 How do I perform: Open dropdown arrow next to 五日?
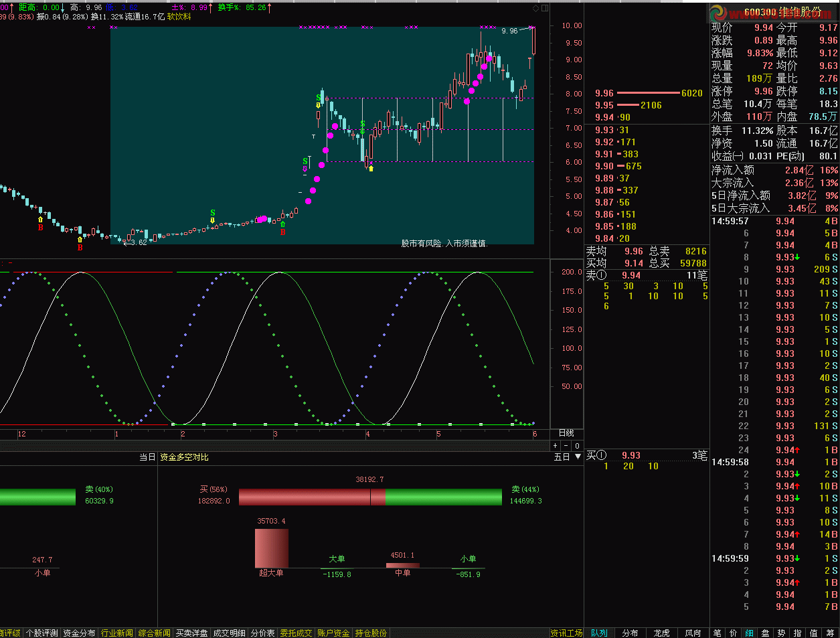(x=578, y=457)
